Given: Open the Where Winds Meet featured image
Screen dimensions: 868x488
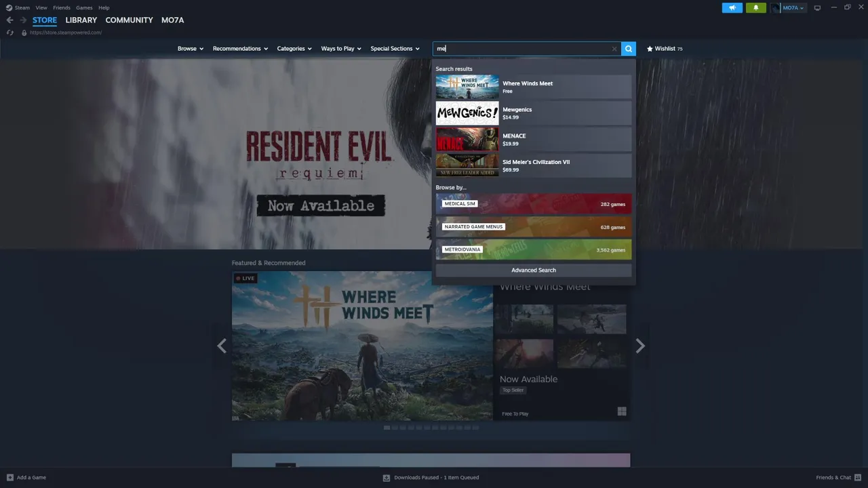Looking at the screenshot, I should (x=362, y=346).
